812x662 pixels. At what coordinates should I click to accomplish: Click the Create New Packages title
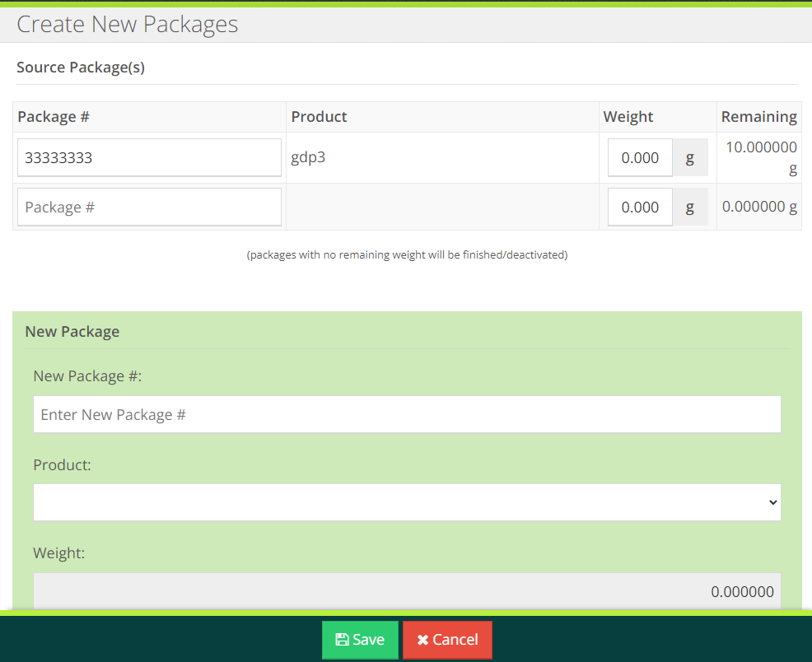128,25
